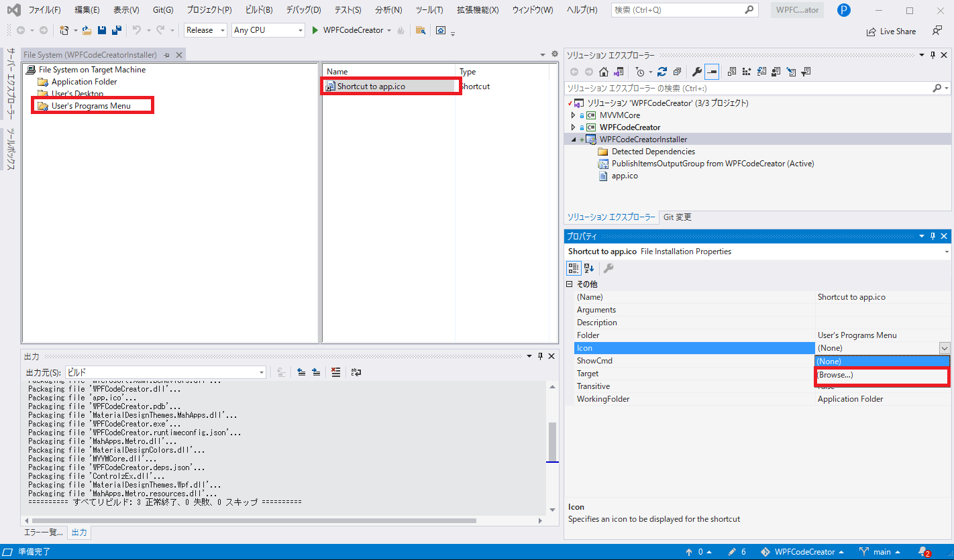Select app.ico in Solution Explorer

click(625, 176)
